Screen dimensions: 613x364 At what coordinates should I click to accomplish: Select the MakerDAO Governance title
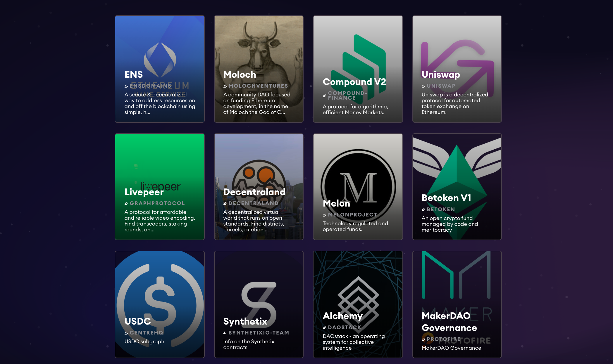coord(449,322)
